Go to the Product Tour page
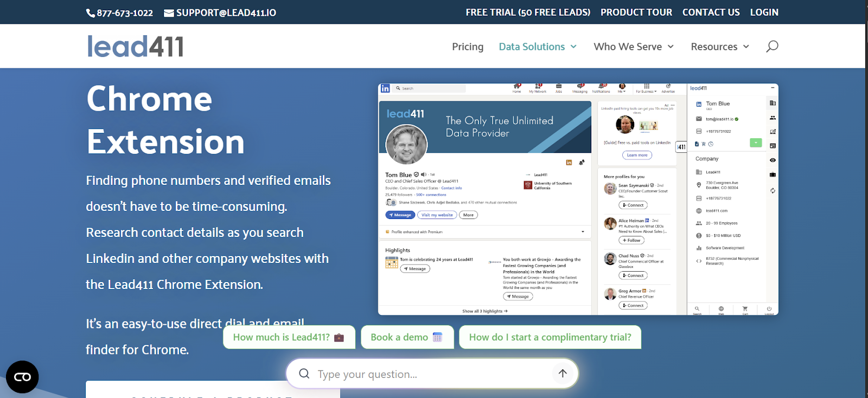 point(636,12)
